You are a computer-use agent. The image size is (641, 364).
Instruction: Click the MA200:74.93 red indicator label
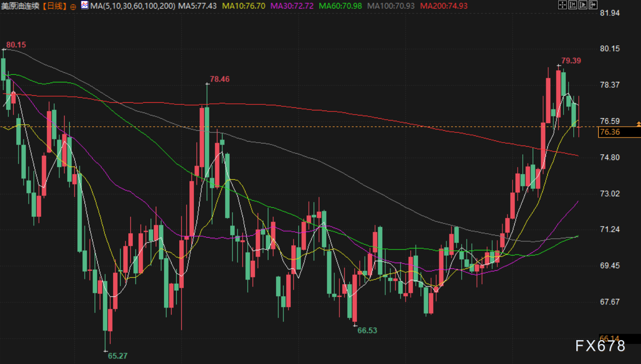[444, 6]
